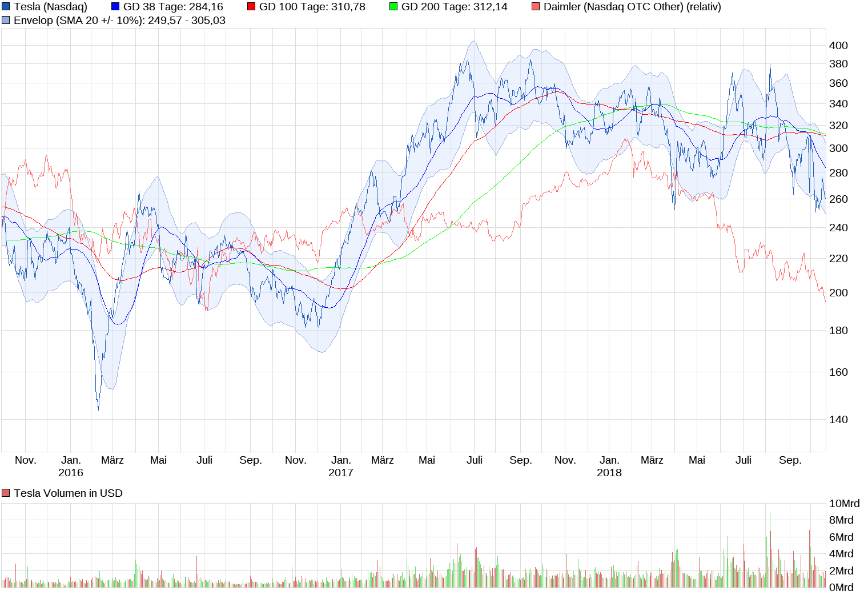Click the 8Mrd volume axis label
868x599 pixels.
coord(842,520)
